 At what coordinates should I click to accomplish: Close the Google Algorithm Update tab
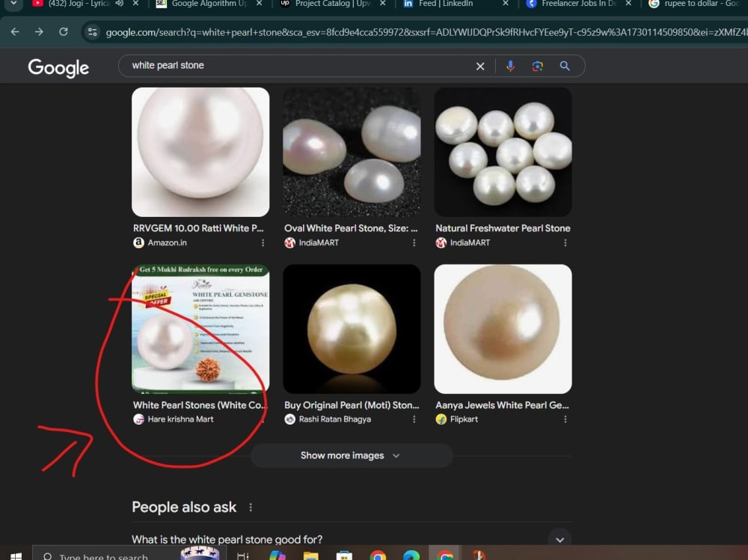tap(259, 3)
